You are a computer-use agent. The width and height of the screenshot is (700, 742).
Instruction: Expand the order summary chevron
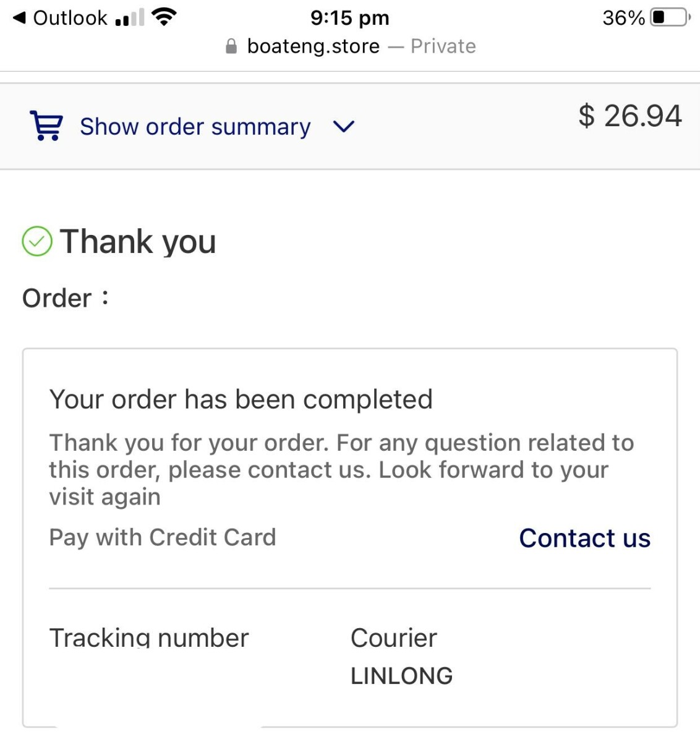coord(344,127)
